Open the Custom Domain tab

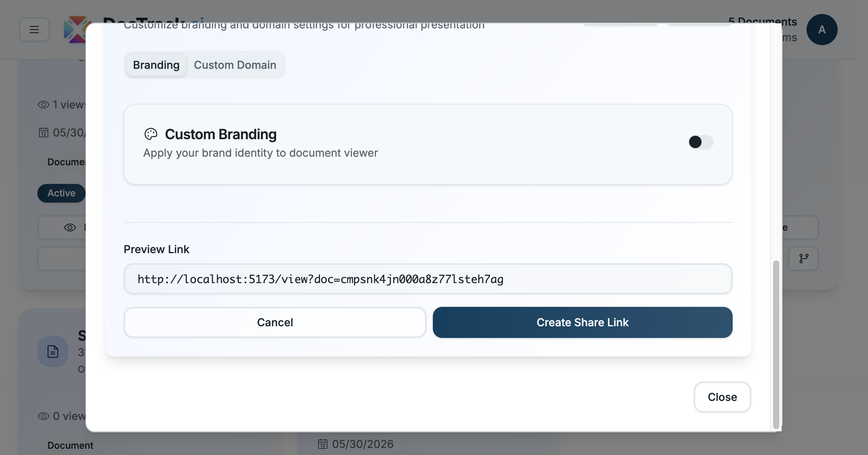click(x=235, y=65)
